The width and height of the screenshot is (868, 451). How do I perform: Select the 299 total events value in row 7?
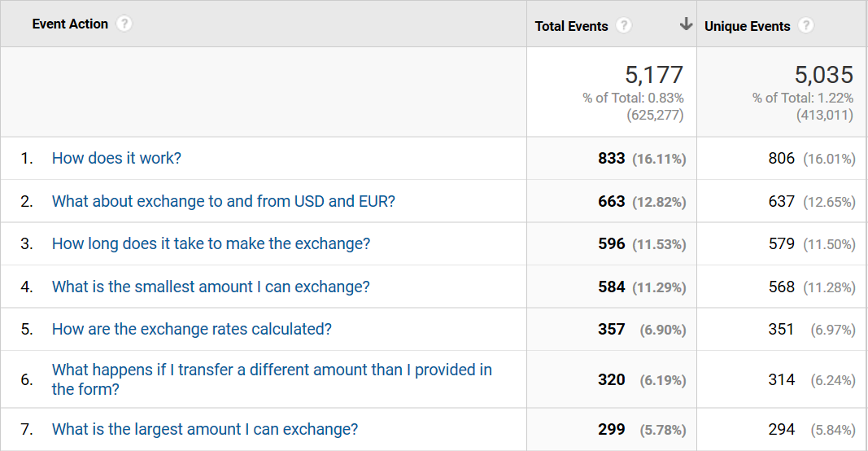(611, 429)
